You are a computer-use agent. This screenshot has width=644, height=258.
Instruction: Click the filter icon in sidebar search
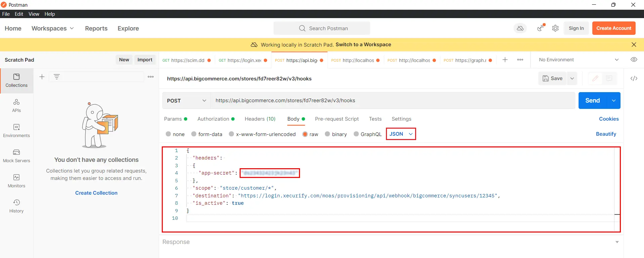(x=57, y=77)
